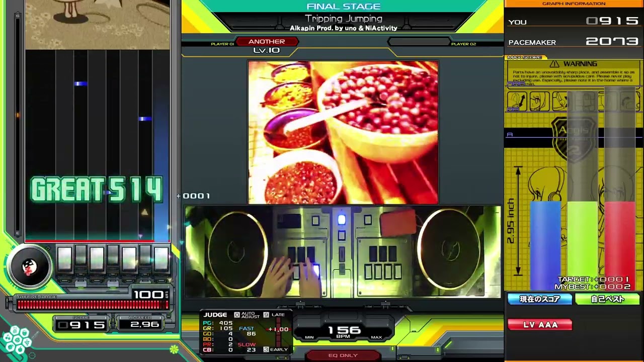Click the MAX SCORE tab label
This screenshot has width=644, height=362.
pos(524,57)
